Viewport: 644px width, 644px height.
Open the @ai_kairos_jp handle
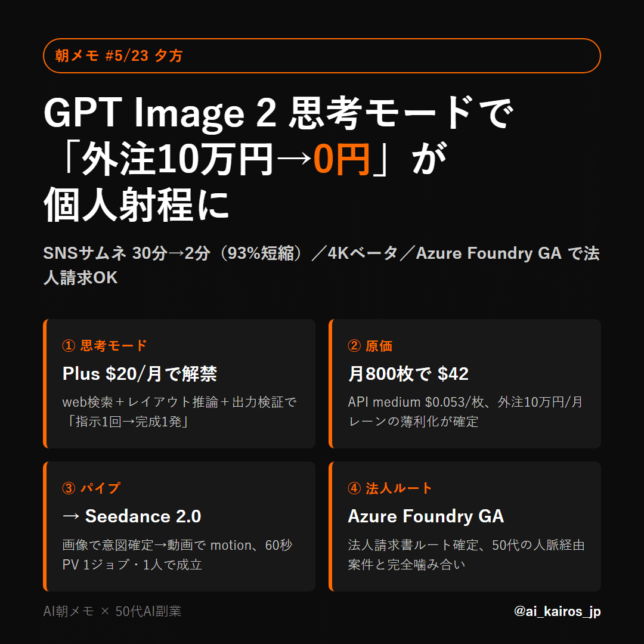558,611
